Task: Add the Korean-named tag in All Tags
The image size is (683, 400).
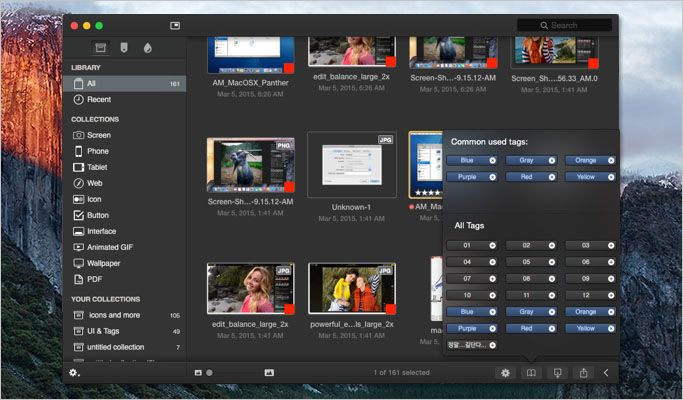Action: (493, 345)
